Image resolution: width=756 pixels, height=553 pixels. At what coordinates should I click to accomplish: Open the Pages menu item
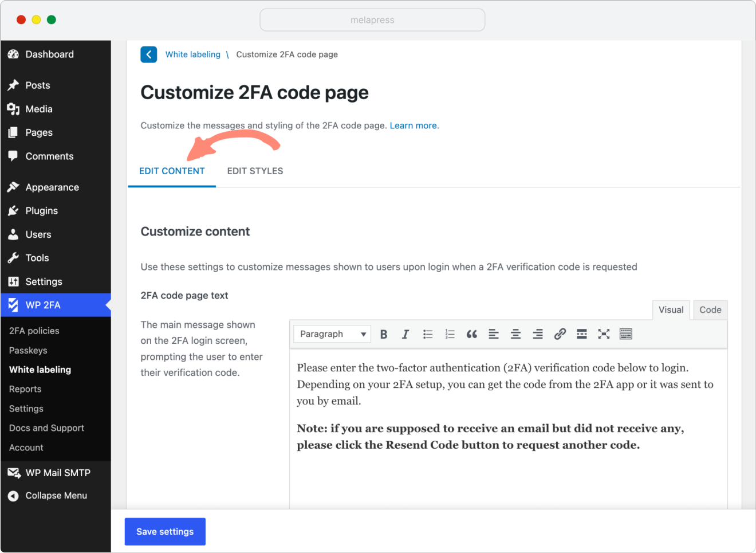(x=56, y=132)
